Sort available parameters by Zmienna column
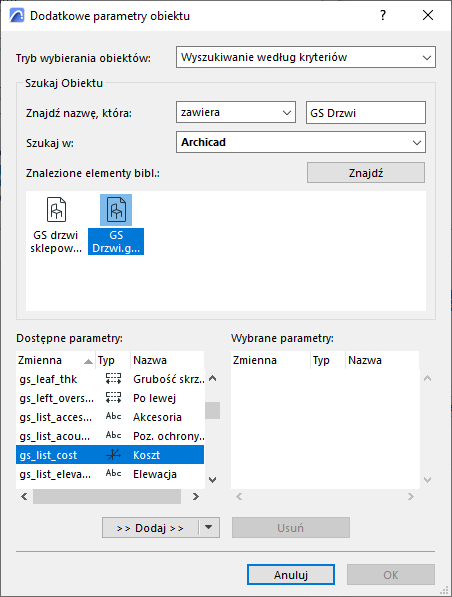Screen dimensions: 452x597 click(56, 360)
